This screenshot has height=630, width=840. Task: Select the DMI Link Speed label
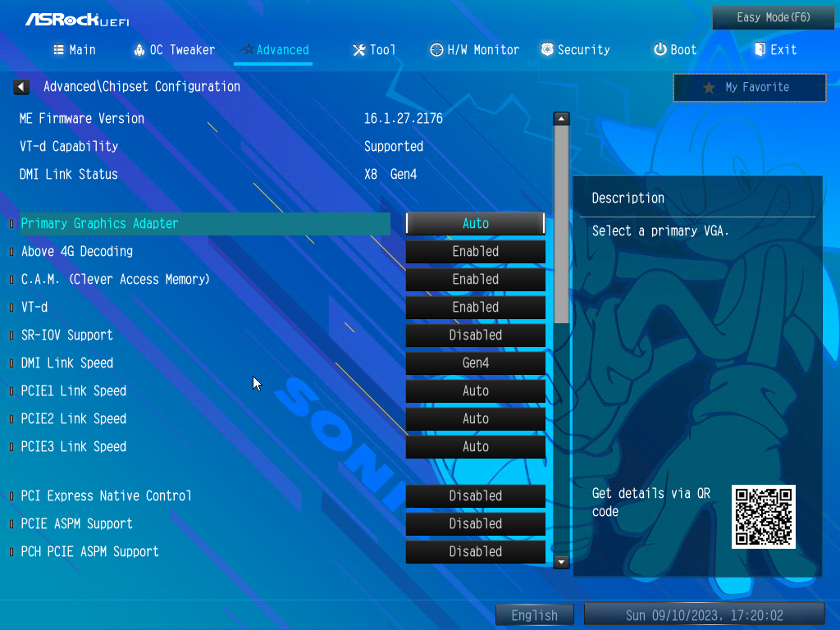click(x=67, y=363)
